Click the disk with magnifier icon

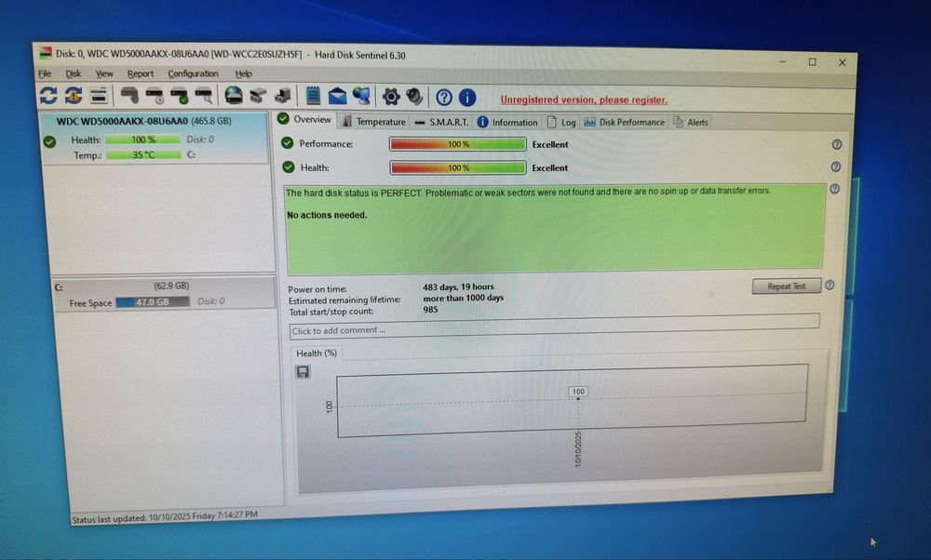coord(204,96)
